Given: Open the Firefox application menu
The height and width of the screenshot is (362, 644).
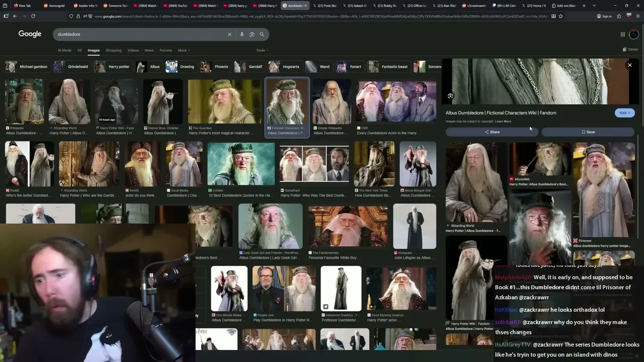Looking at the screenshot, I should (x=638, y=16).
